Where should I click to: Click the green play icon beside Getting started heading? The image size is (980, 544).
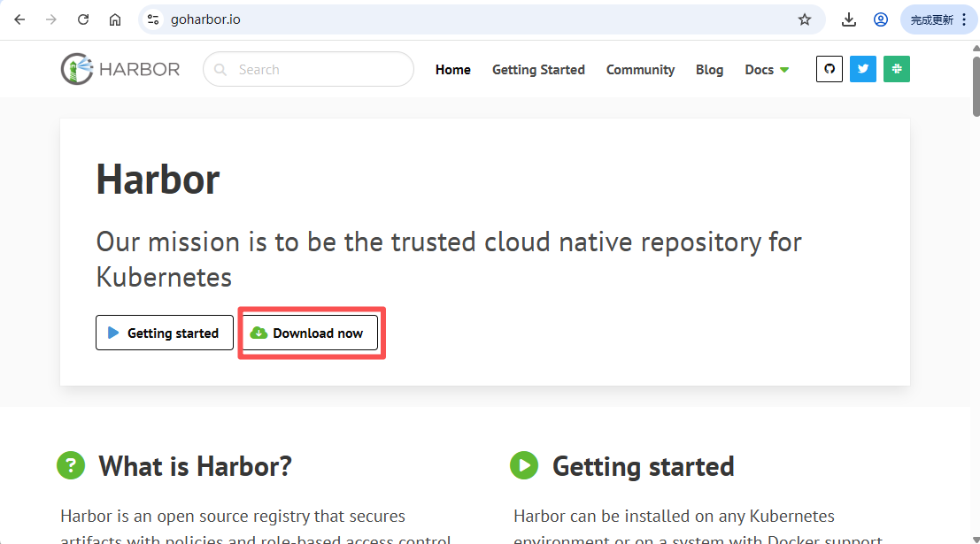pyautogui.click(x=524, y=466)
